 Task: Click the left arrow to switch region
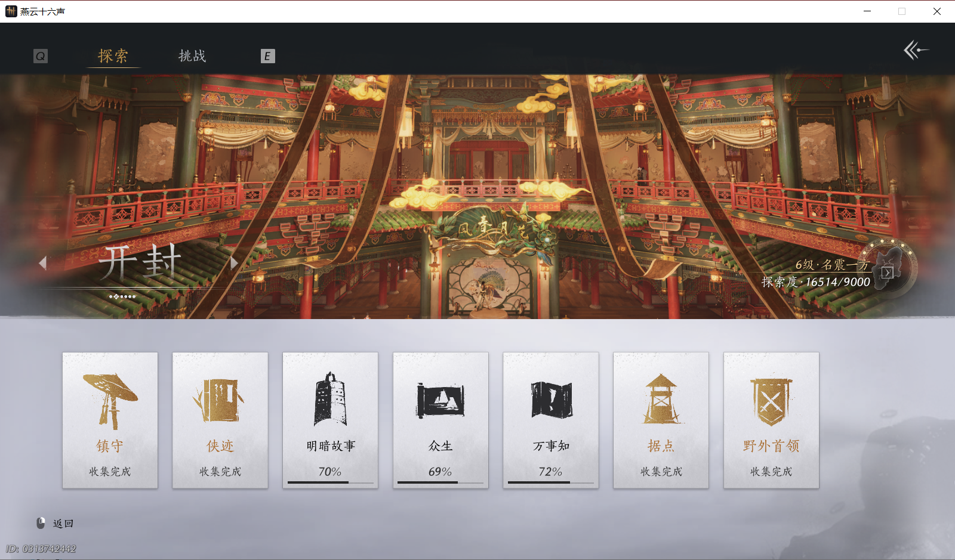(43, 263)
